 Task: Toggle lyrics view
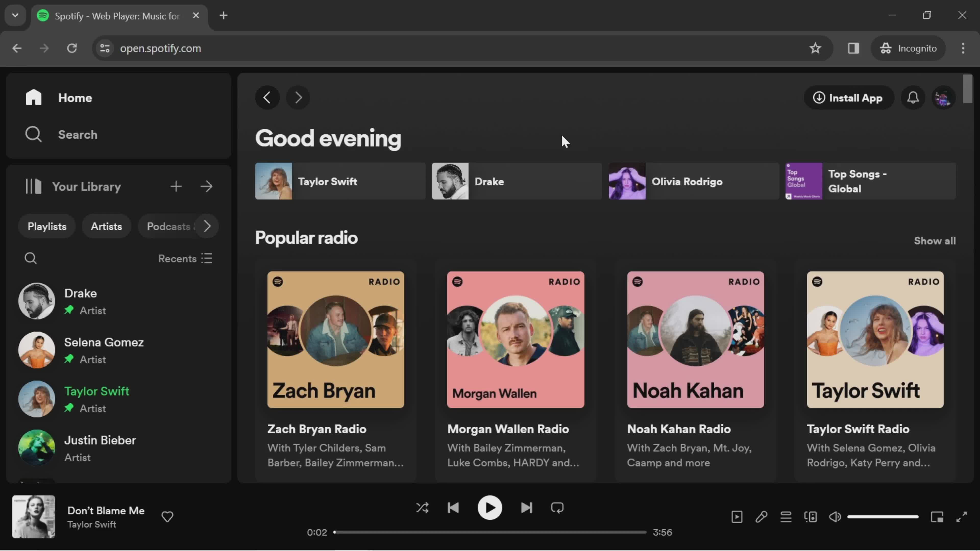point(761,517)
